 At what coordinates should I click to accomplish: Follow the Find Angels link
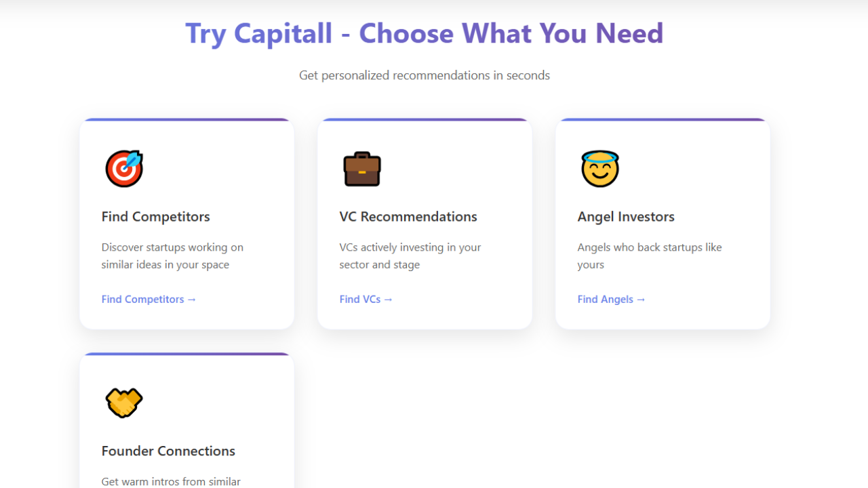[611, 299]
